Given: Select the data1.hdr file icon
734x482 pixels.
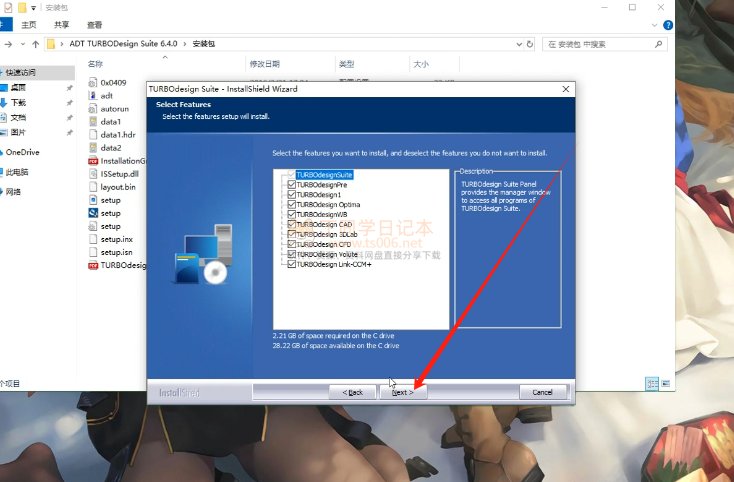Looking at the screenshot, I should tap(93, 135).
